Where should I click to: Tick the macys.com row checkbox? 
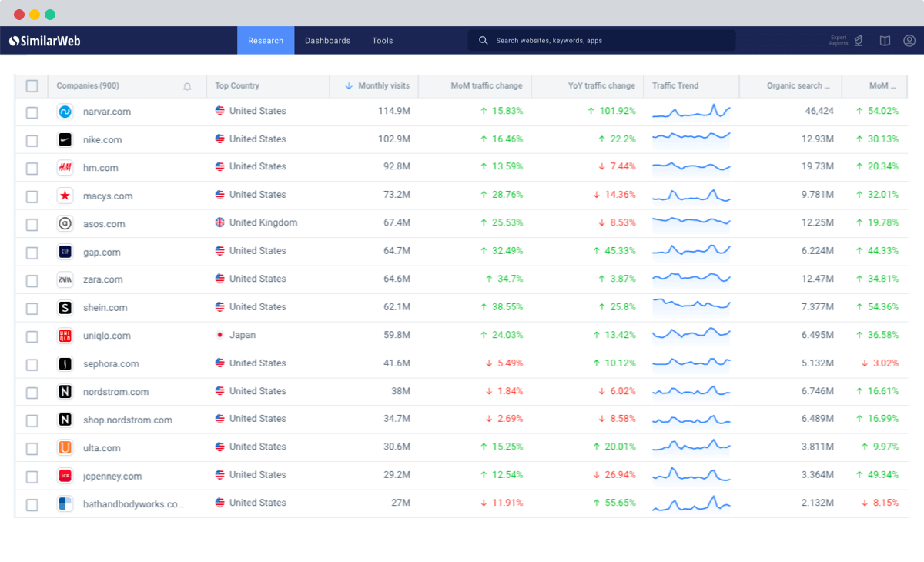(32, 197)
